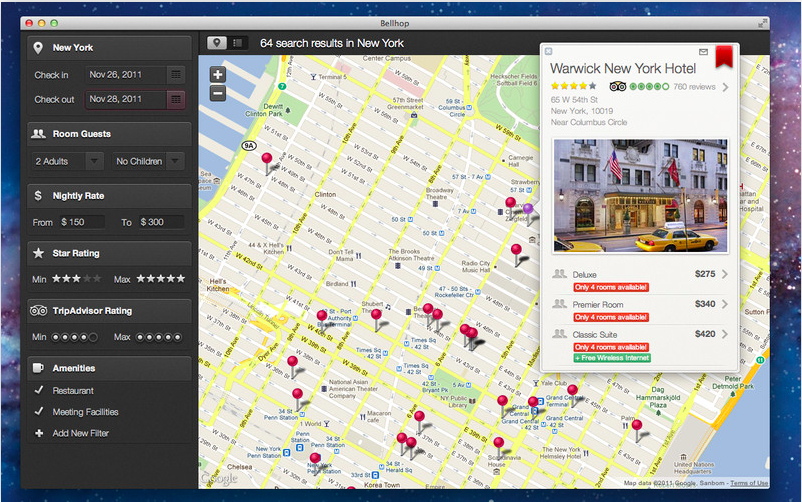
Task: Switch to list view of search results
Action: (237, 43)
